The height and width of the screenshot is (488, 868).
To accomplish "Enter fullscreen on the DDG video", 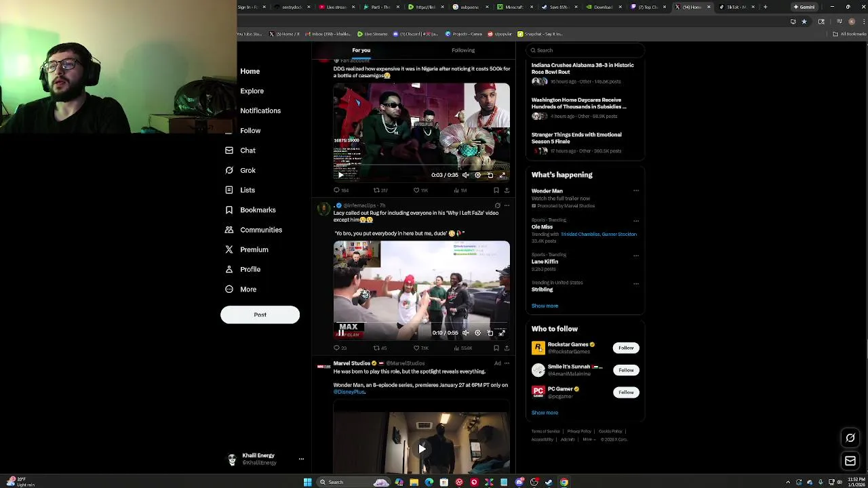I will click(x=502, y=175).
